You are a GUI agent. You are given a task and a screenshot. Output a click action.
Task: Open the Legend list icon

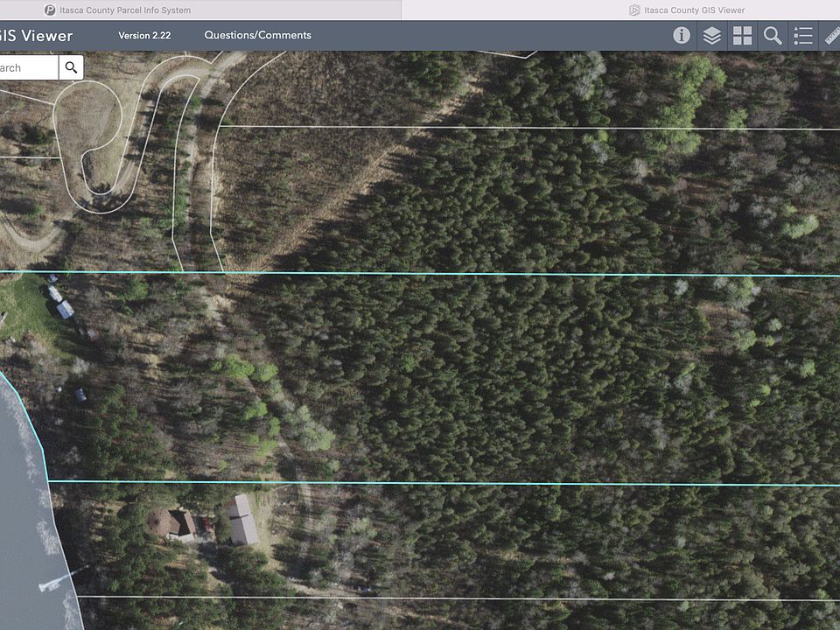click(803, 36)
